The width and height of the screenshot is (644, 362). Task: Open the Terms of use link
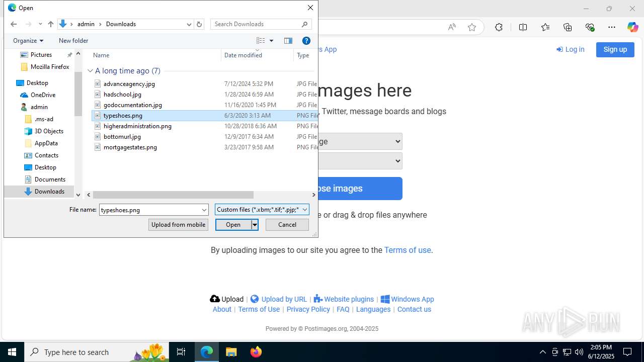pos(408,250)
